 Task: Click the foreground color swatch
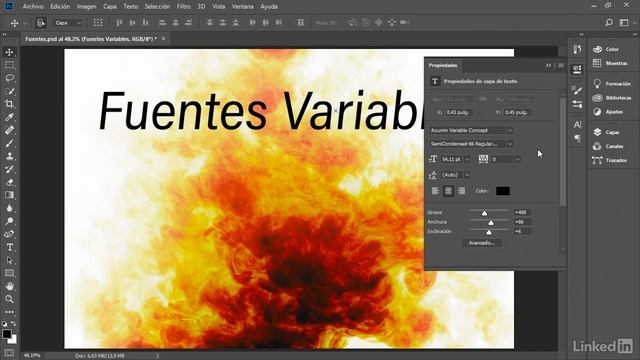[x=7, y=334]
